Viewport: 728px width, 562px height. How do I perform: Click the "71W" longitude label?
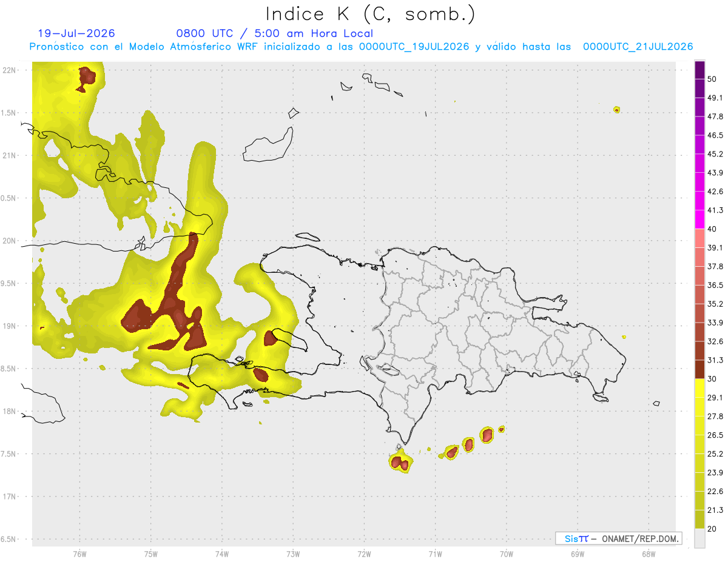436,554
